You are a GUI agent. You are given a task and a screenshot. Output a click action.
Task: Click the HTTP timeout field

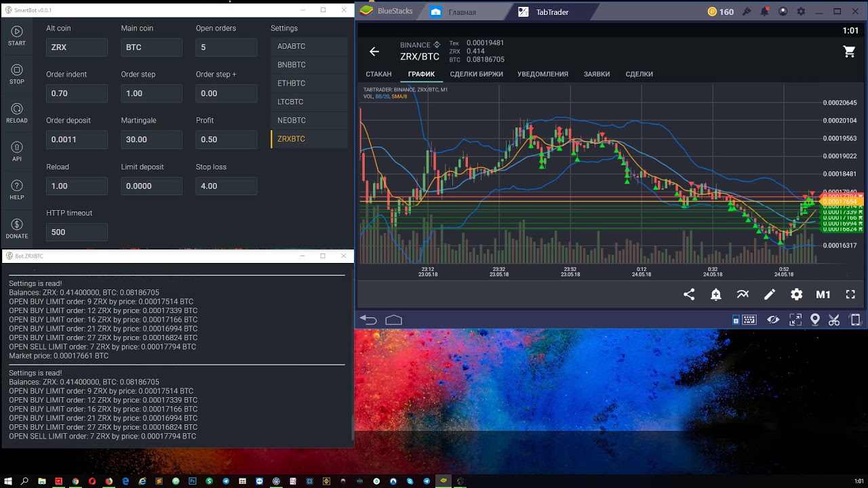tap(77, 232)
